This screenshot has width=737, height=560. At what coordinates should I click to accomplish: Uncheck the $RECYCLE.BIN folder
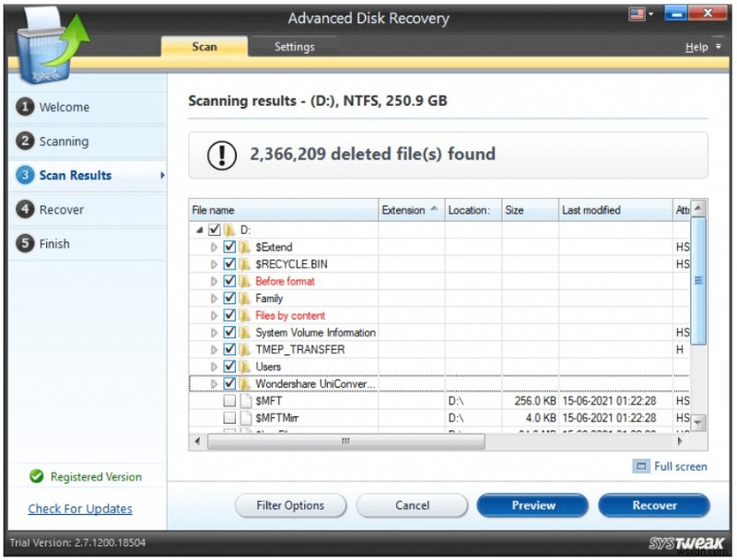coord(228,264)
